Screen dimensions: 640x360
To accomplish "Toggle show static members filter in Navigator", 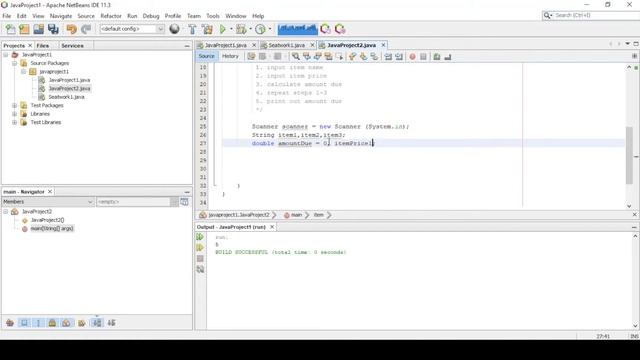I will pyautogui.click(x=38, y=323).
